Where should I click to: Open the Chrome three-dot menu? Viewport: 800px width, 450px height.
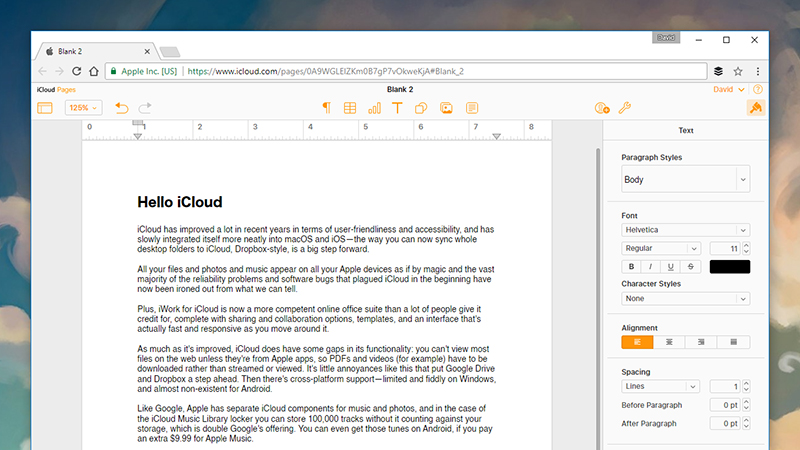758,71
